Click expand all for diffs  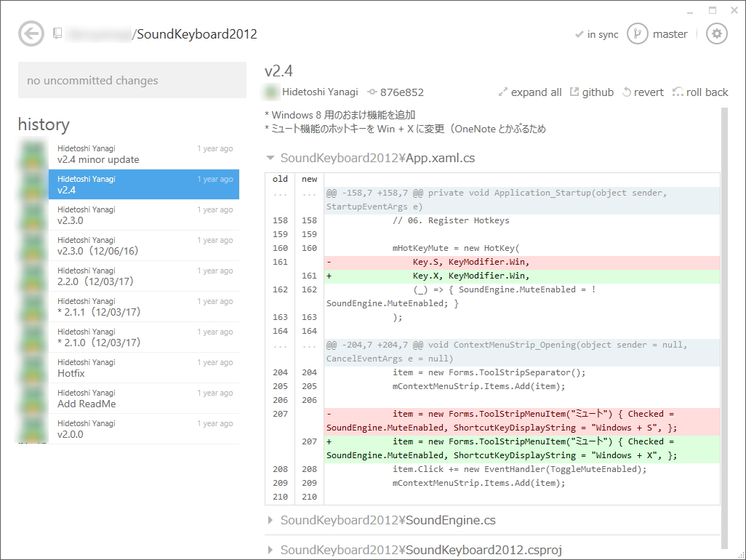530,92
